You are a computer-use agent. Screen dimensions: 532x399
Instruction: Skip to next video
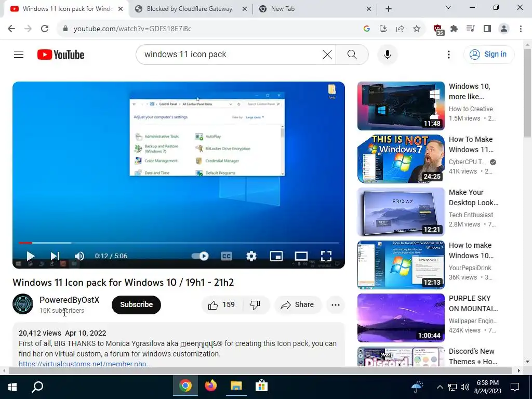pos(55,256)
